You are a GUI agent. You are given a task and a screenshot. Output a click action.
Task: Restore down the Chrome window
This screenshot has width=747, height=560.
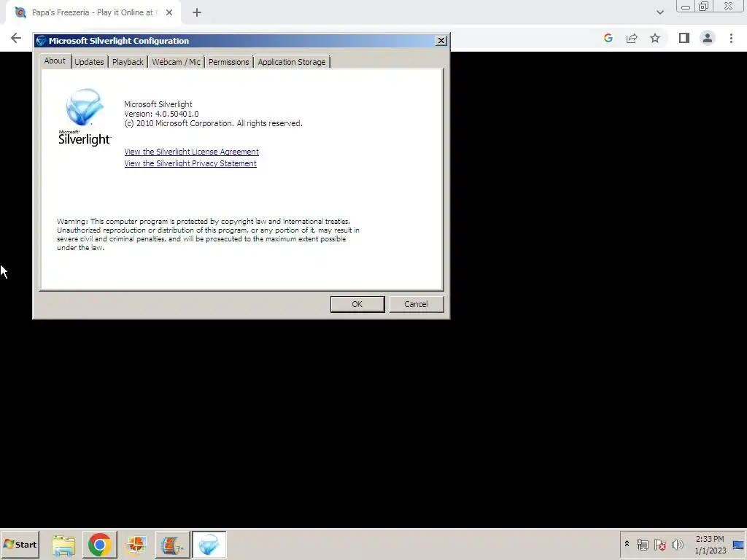click(704, 7)
